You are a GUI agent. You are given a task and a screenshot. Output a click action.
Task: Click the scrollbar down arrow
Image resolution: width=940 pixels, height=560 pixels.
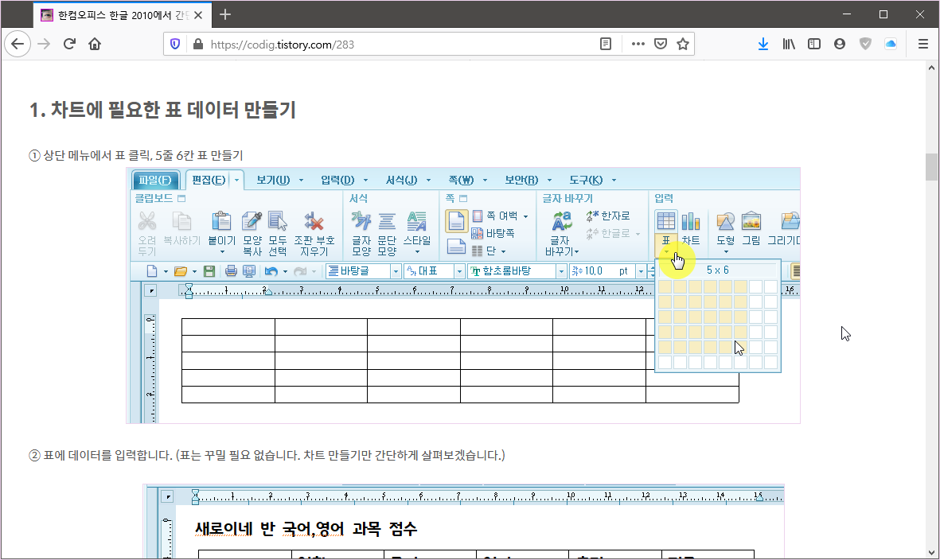coord(931,553)
